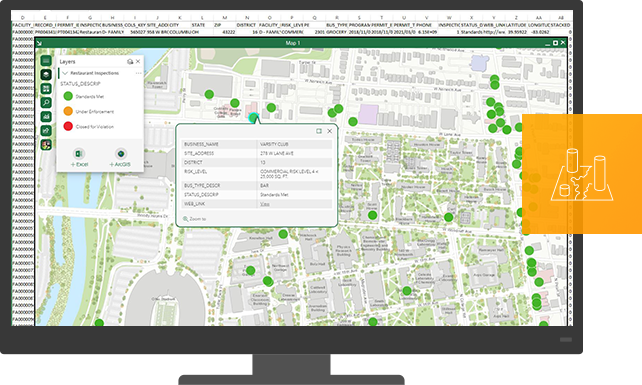This screenshot has width=642, height=385.
Task: Close the Layers panel
Action: pyautogui.click(x=138, y=61)
